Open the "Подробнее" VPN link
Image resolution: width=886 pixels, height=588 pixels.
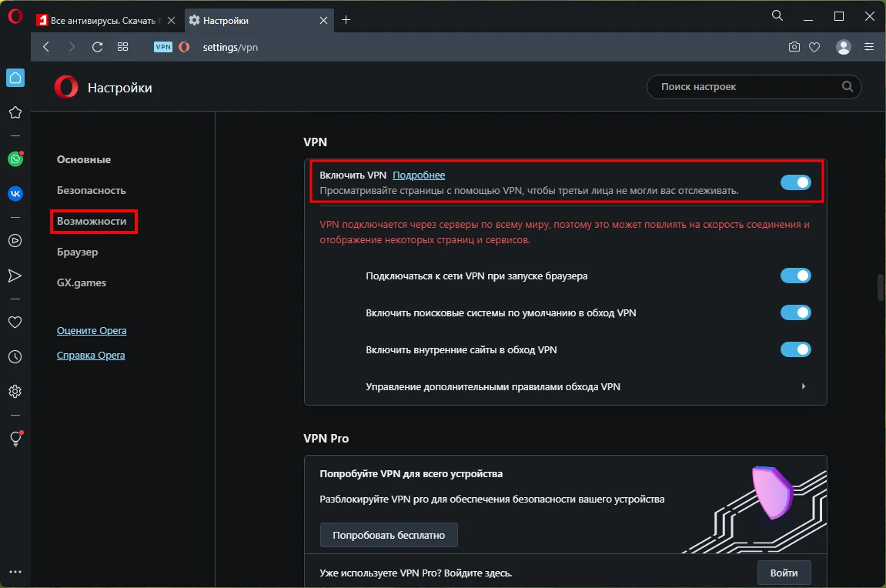[x=419, y=175]
